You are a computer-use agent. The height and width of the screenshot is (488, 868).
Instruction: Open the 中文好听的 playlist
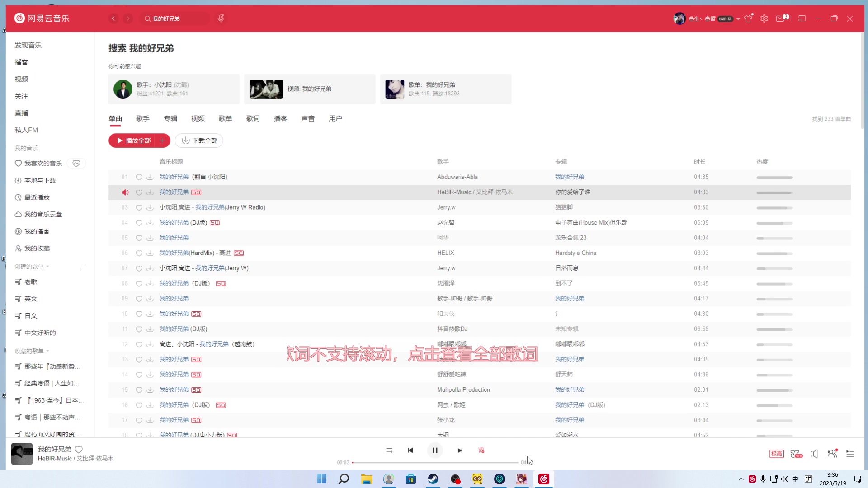tap(40, 333)
